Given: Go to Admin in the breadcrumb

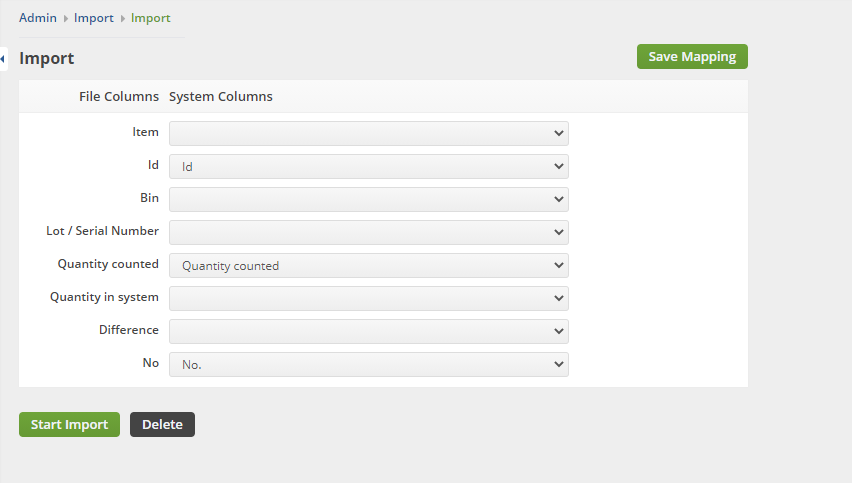Looking at the screenshot, I should tap(38, 18).
